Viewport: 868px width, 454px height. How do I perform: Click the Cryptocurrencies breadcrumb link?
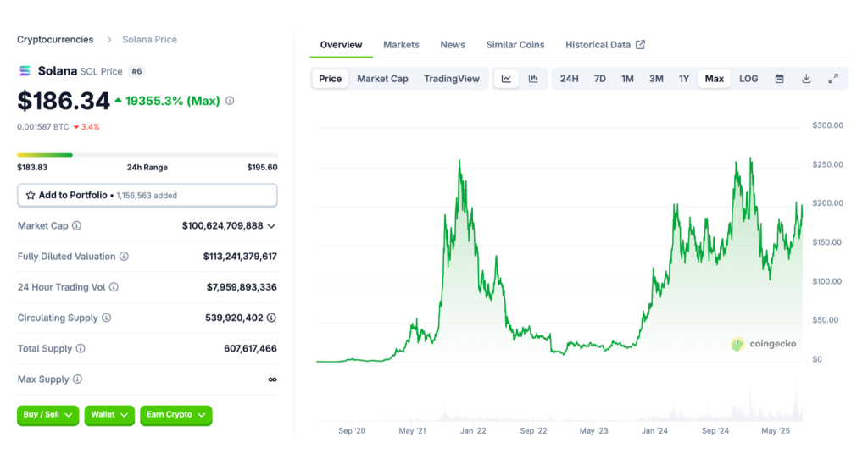coord(57,40)
